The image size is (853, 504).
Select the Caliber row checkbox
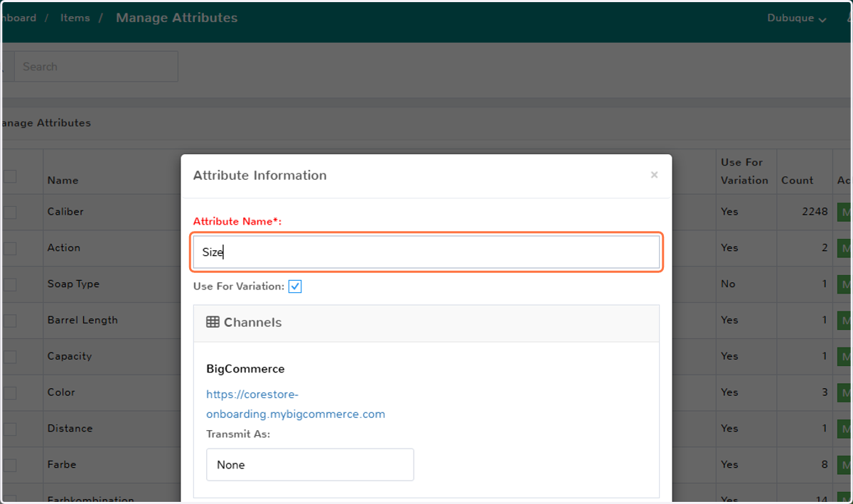pos(9,212)
